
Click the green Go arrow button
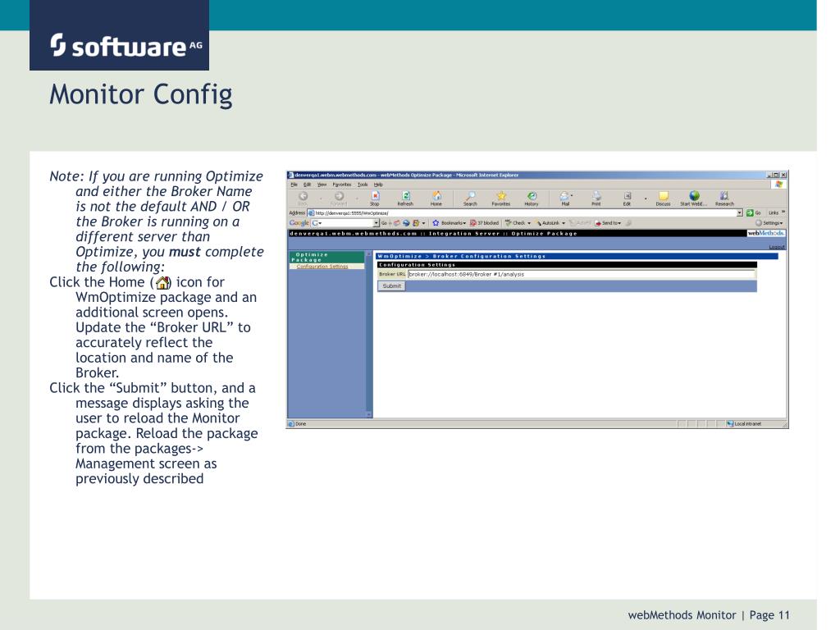pyautogui.click(x=750, y=212)
